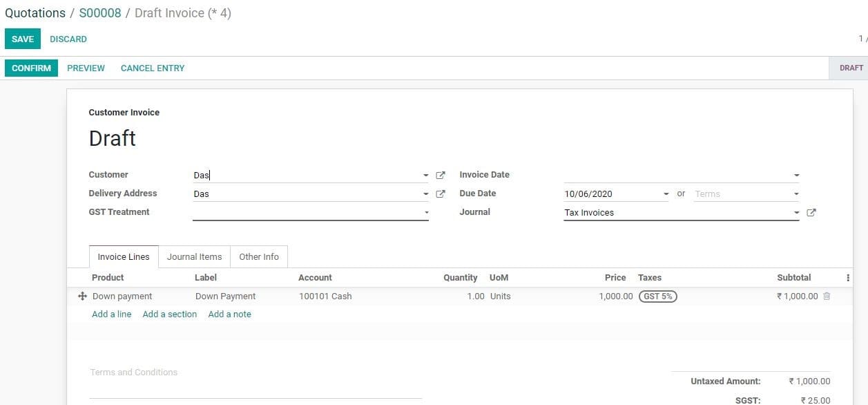Open the GST Treatment dropdown
Viewport: 868px width, 405px height.
[425, 212]
